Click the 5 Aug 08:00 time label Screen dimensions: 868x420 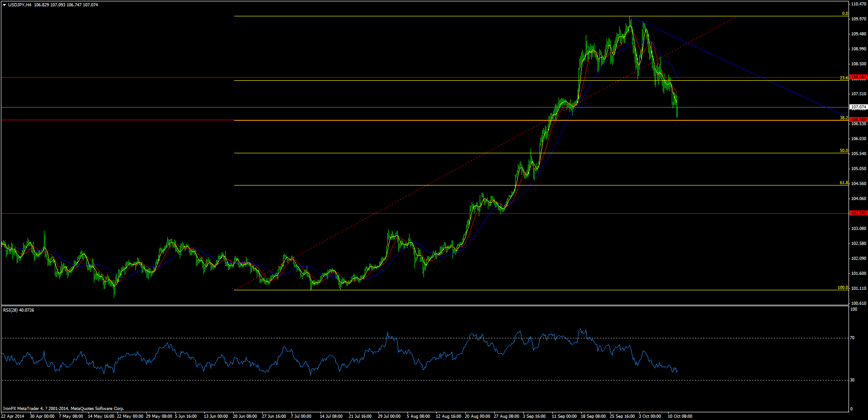click(419, 416)
